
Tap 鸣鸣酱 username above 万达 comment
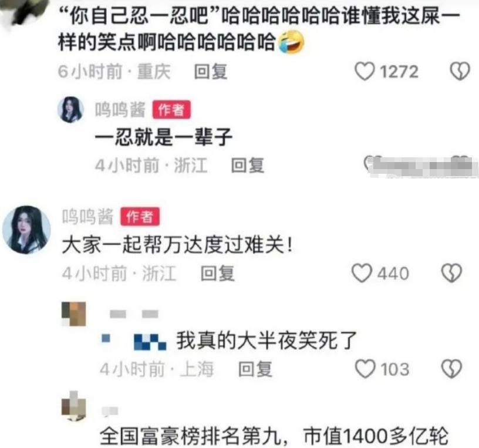click(x=87, y=216)
